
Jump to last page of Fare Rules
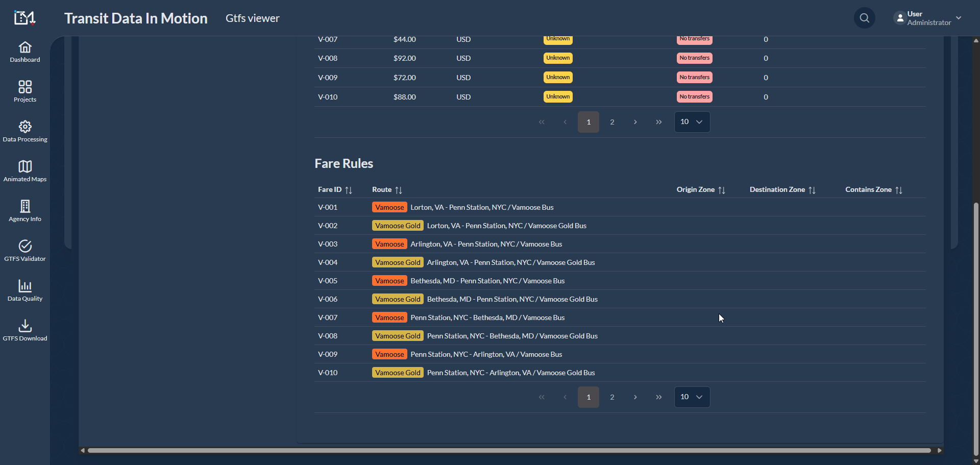pyautogui.click(x=658, y=397)
